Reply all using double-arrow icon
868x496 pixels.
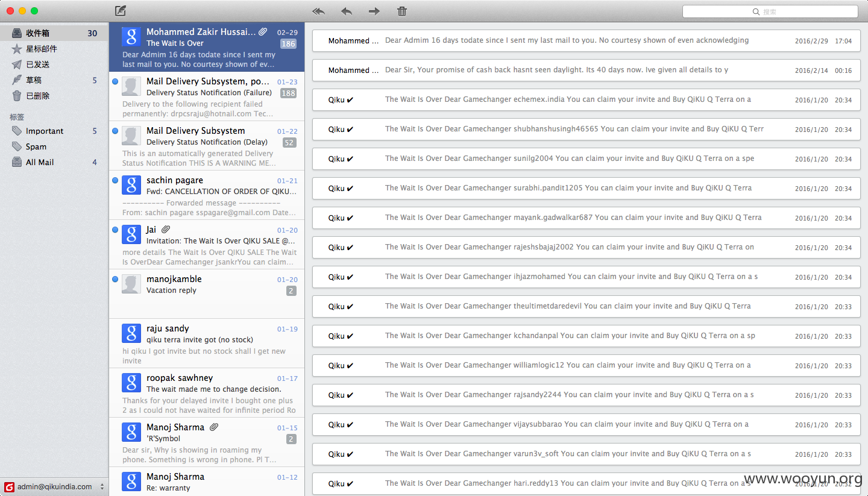318,11
